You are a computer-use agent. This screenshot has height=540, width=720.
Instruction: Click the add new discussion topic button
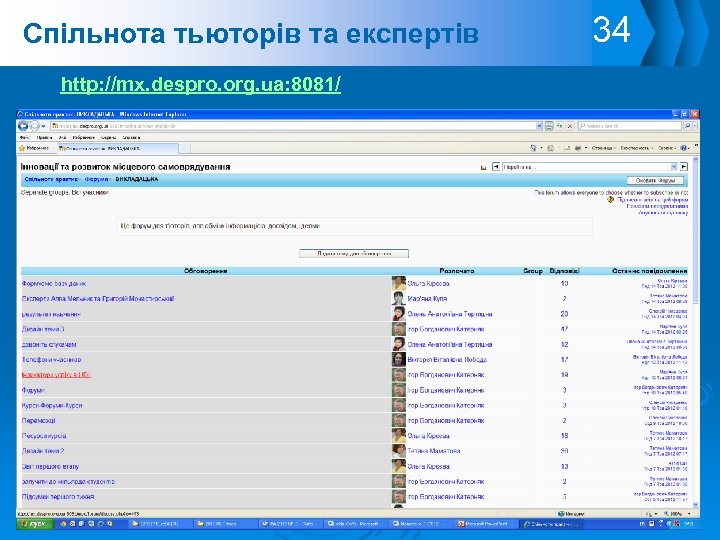pos(354,253)
